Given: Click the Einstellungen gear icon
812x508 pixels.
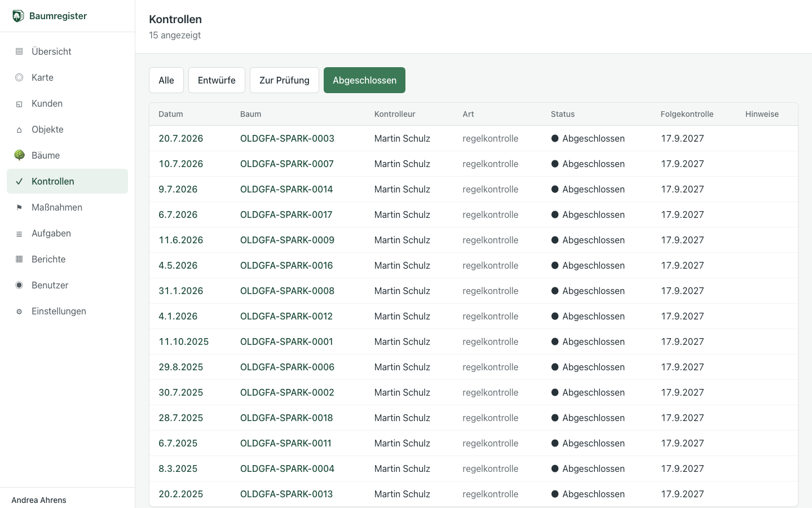Looking at the screenshot, I should pyautogui.click(x=19, y=311).
